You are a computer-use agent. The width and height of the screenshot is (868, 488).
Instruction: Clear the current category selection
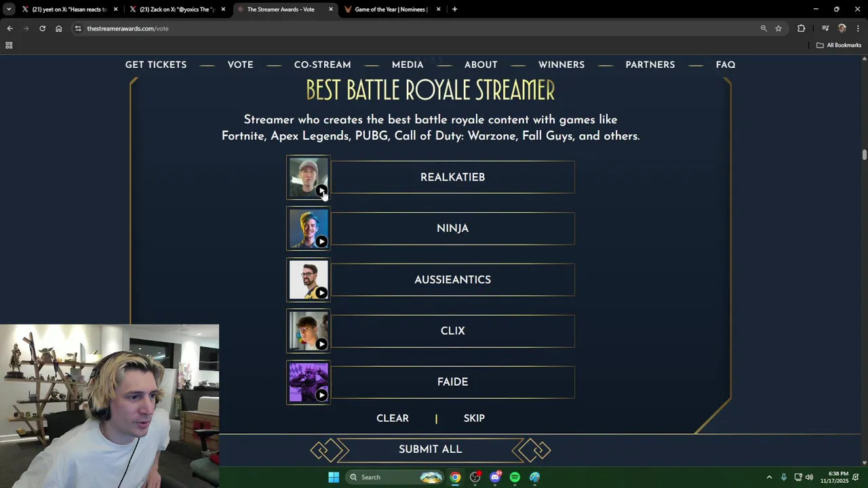pyautogui.click(x=393, y=418)
